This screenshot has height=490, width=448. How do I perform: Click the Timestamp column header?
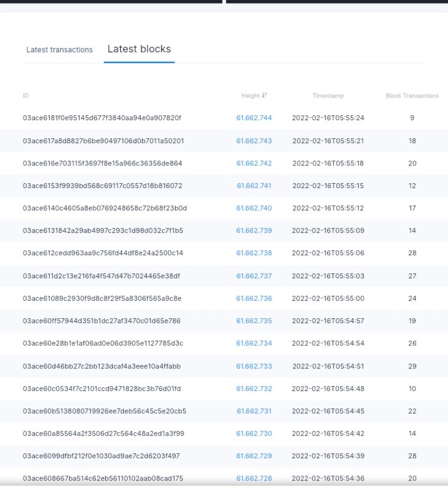(328, 96)
